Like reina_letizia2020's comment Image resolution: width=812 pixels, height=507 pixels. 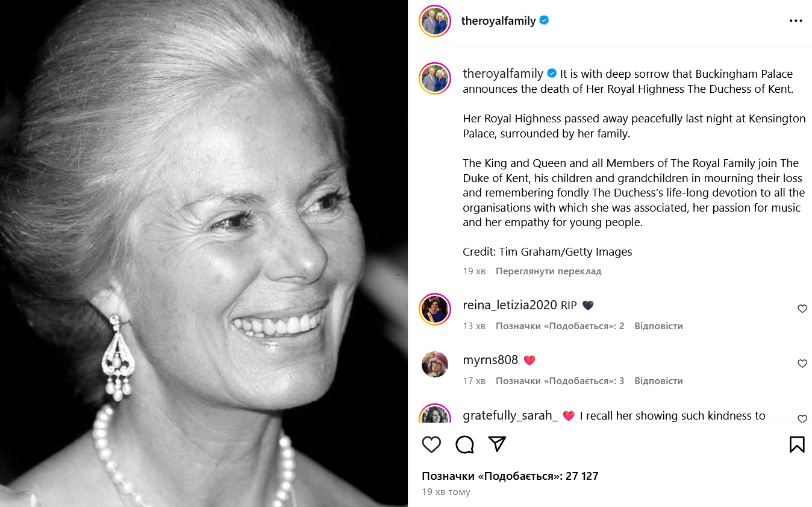pos(802,309)
